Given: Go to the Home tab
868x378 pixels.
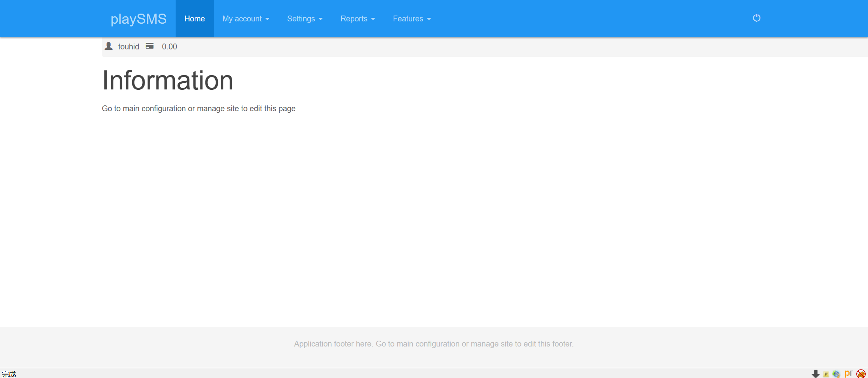Looking at the screenshot, I should [x=194, y=19].
